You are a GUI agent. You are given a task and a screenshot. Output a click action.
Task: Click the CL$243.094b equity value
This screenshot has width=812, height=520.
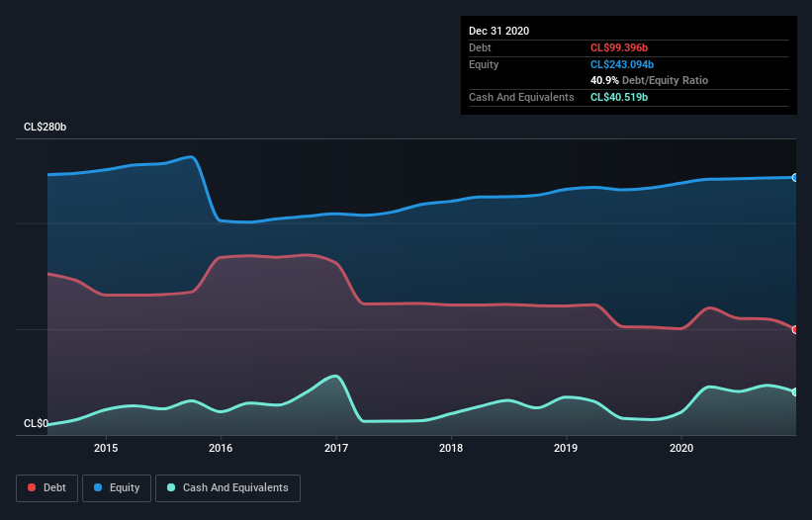[622, 64]
